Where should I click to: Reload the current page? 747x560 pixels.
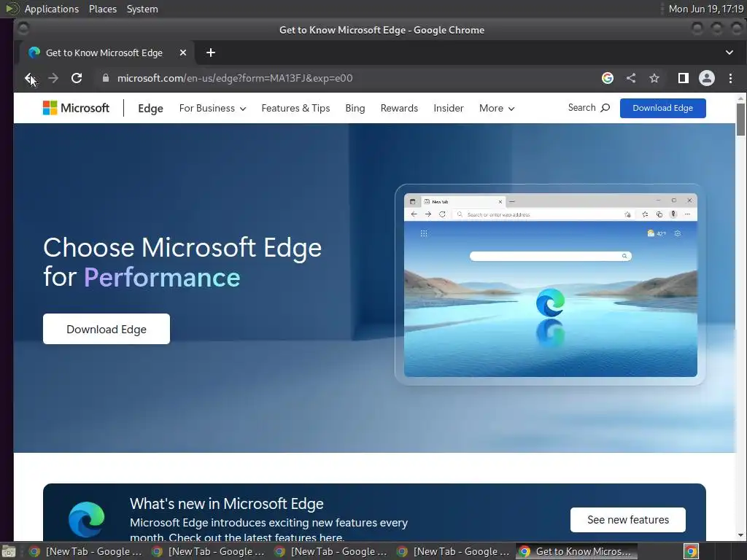(x=77, y=78)
